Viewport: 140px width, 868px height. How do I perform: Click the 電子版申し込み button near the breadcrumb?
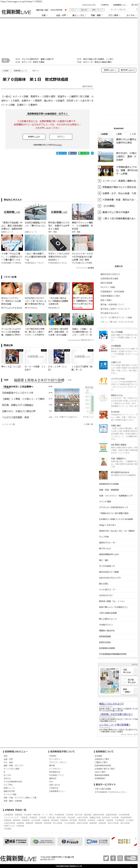pyautogui.click(x=128, y=70)
